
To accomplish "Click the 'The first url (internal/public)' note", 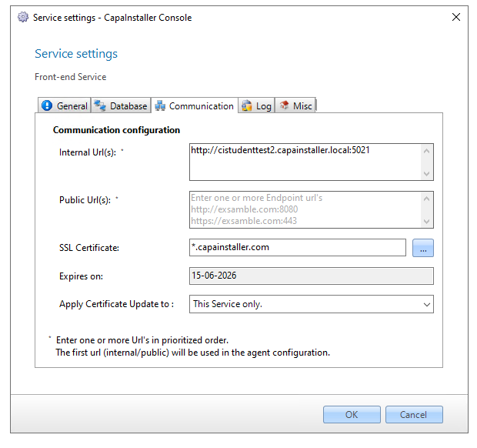I will [193, 353].
